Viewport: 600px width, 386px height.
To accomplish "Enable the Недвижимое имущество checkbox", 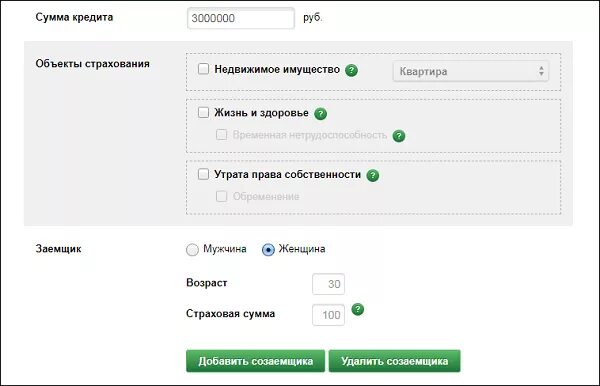I will point(203,69).
